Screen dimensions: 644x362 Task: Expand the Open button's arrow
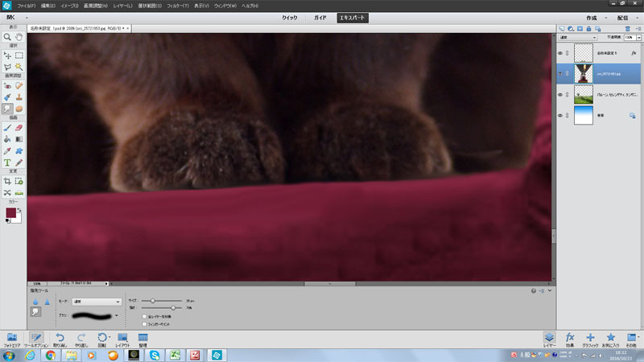point(27,18)
